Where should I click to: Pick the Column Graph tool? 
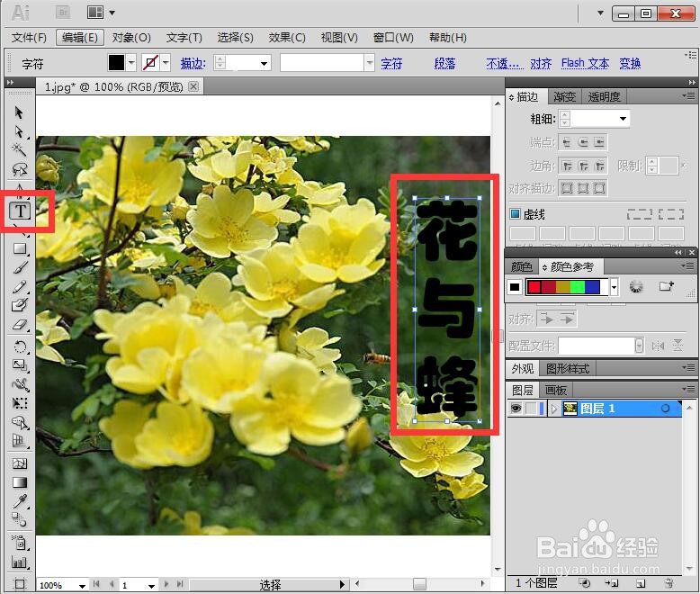(20, 562)
